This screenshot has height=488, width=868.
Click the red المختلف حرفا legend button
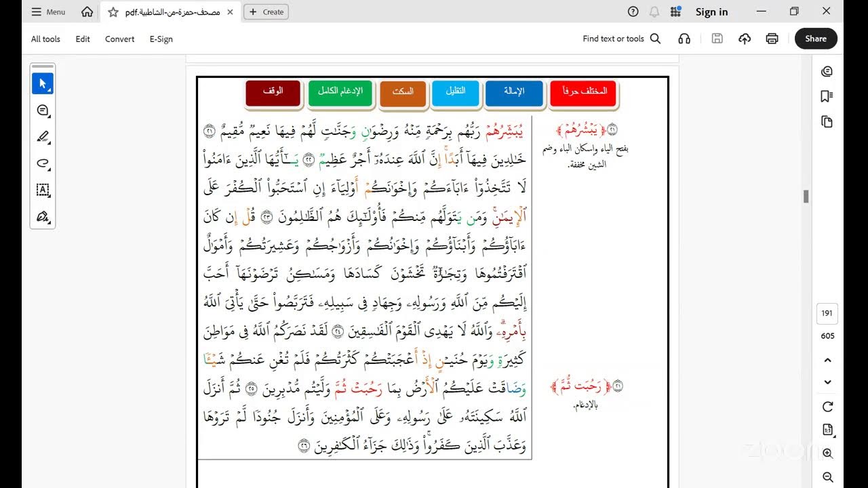[584, 94]
